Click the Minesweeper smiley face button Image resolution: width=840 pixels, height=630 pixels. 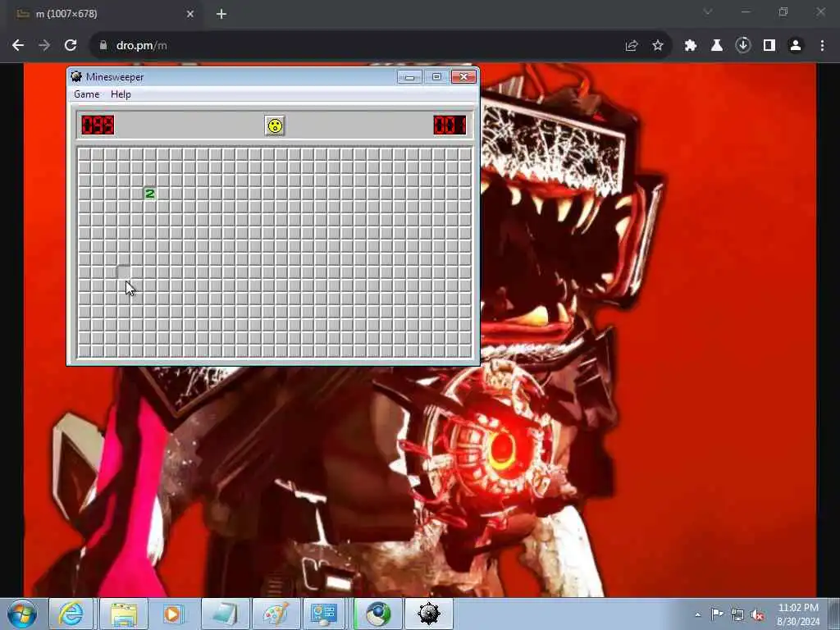coord(275,126)
